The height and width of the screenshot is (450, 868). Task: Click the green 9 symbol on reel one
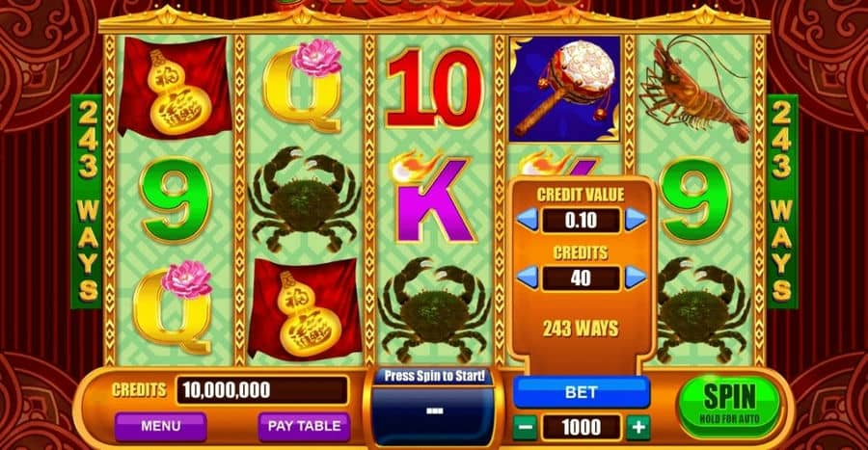coord(176,199)
